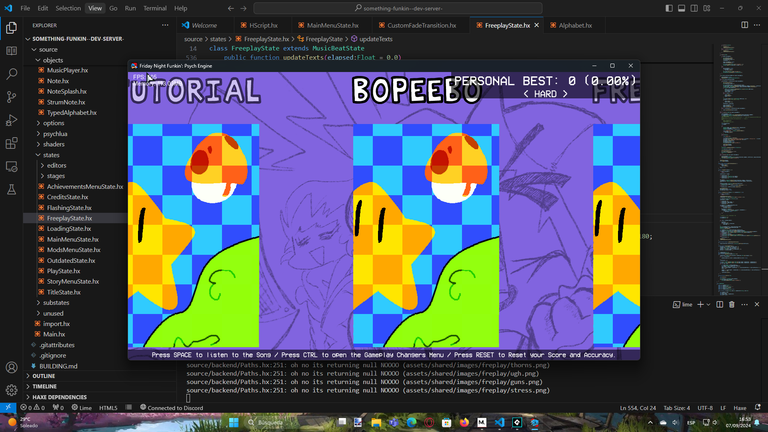Toggle the bottom panel visibility

[681, 8]
